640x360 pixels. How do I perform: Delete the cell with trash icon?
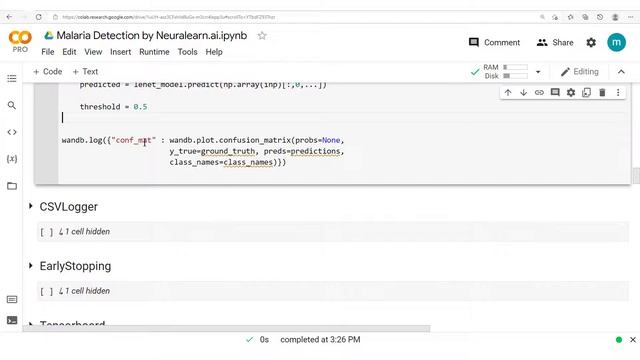coord(602,93)
